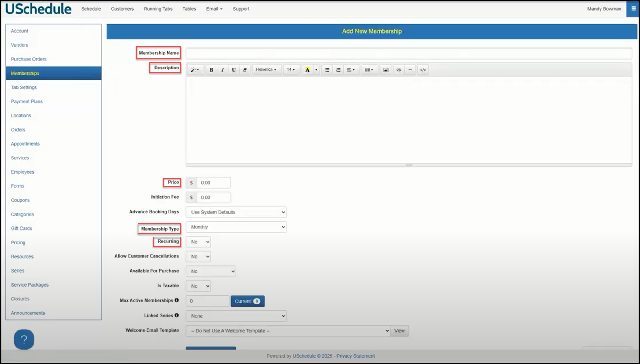This screenshot has width=640, height=364.
Task: Open the hamburger menu at top right
Action: (633, 9)
